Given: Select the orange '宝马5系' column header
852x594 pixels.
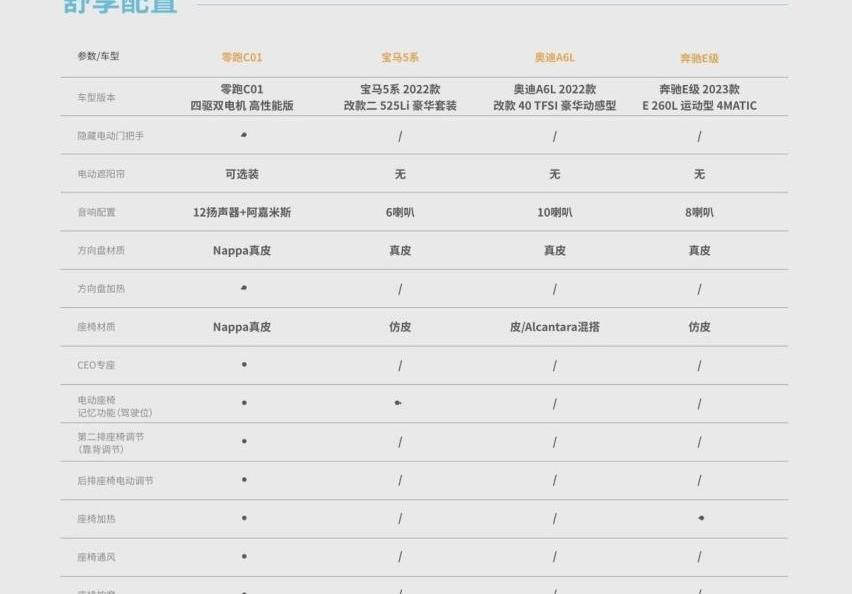Looking at the screenshot, I should pos(400,58).
